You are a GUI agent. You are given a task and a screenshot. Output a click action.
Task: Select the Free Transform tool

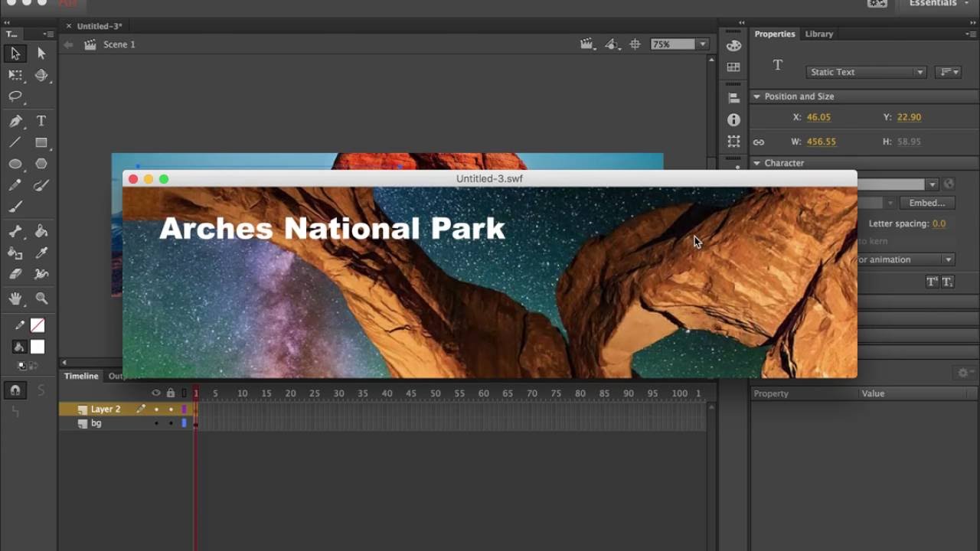coord(15,75)
